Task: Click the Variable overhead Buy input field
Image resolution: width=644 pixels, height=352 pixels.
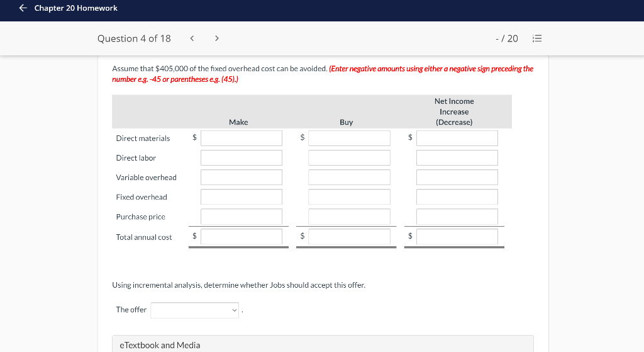Action: click(x=349, y=177)
